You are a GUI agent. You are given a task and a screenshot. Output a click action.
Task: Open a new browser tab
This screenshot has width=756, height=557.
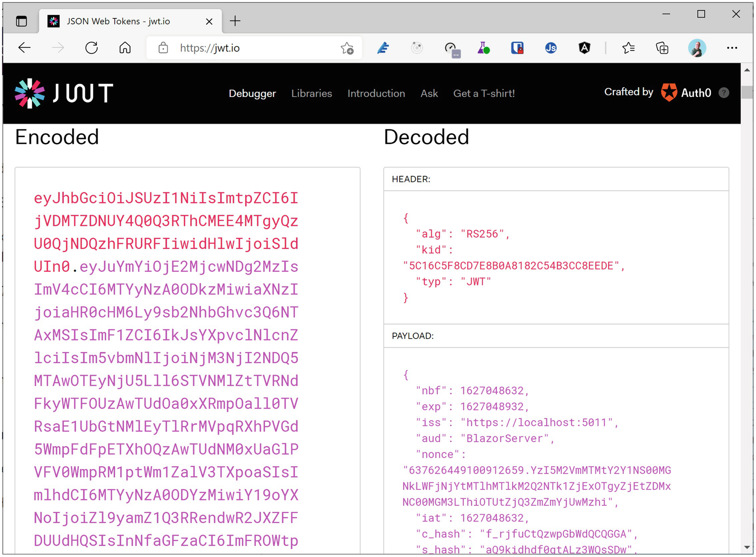click(x=235, y=21)
